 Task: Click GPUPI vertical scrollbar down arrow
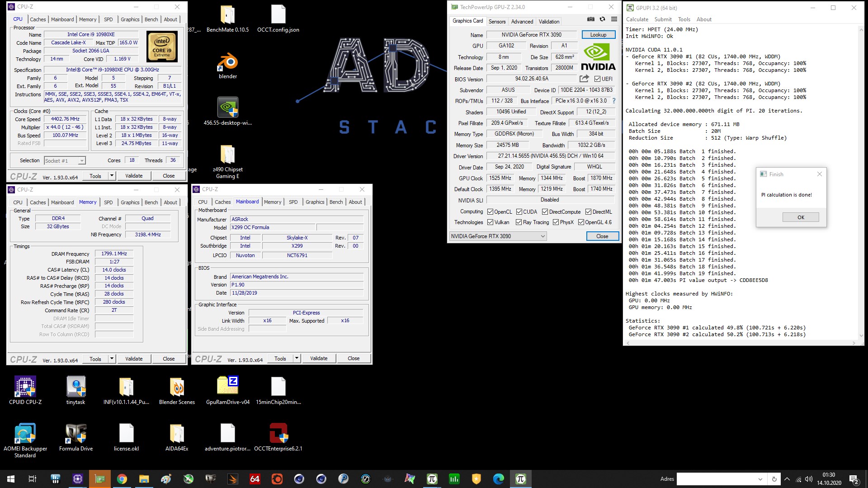[x=861, y=335]
